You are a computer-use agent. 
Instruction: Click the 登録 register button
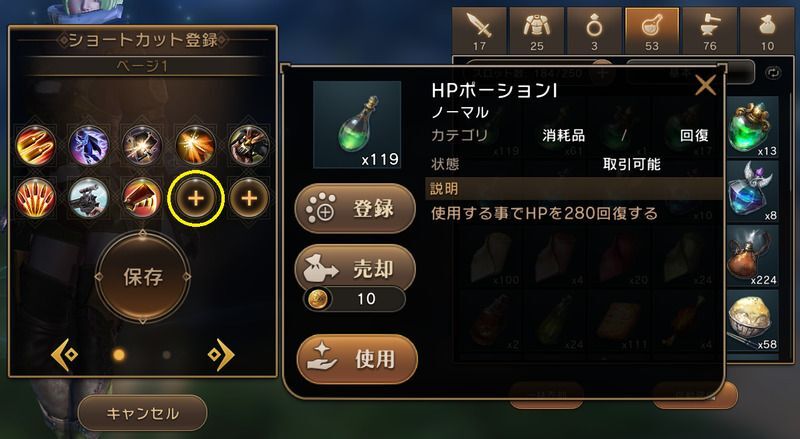coord(355,209)
